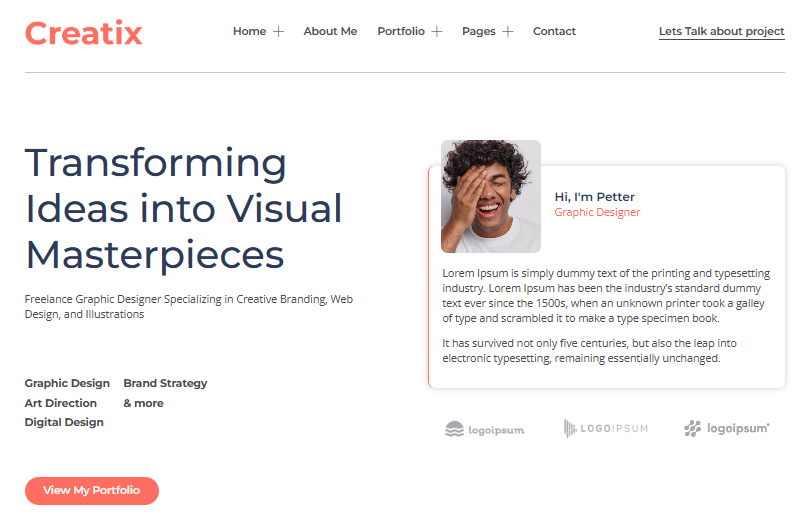Click the Lorem Ipsum is simply dummy paragraph
The image size is (808, 523).
point(607,296)
